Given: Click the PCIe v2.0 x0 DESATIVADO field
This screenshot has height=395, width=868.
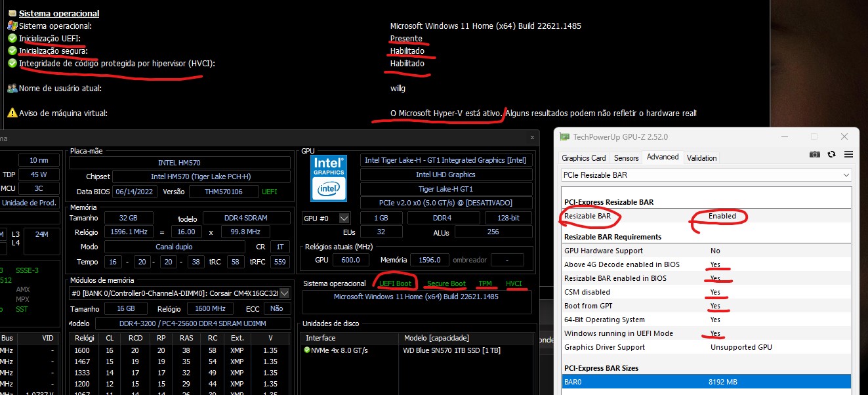Looking at the screenshot, I should click(x=445, y=203).
